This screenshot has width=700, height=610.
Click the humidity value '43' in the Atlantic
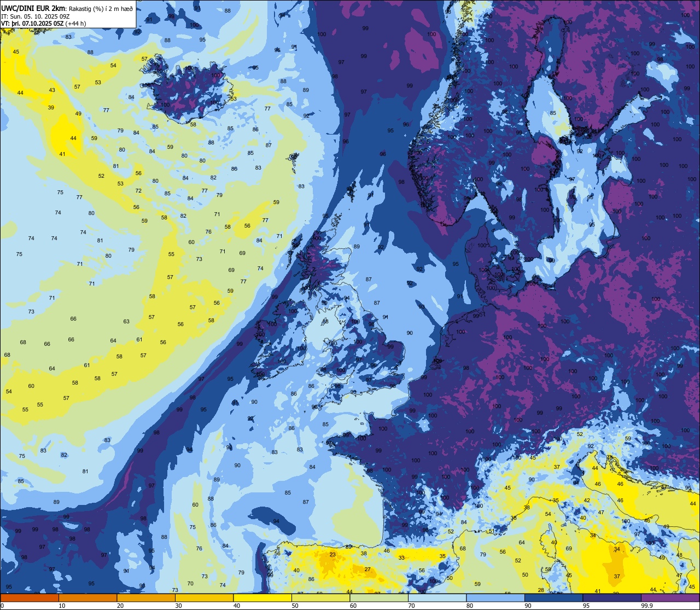[x=52, y=90]
